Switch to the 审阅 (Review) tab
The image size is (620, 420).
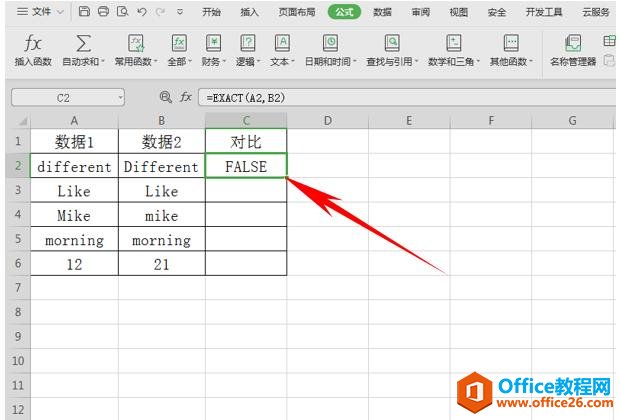pyautogui.click(x=421, y=12)
